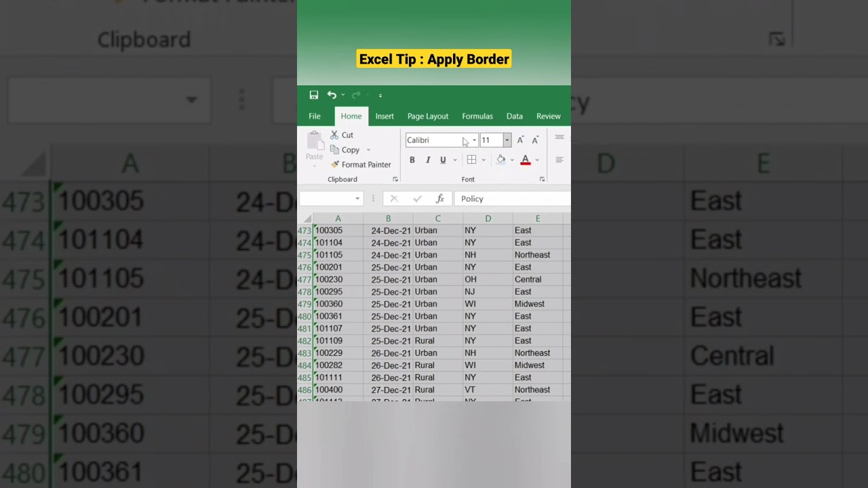Expand the font color palette arrow
The height and width of the screenshot is (488, 868).
point(537,160)
